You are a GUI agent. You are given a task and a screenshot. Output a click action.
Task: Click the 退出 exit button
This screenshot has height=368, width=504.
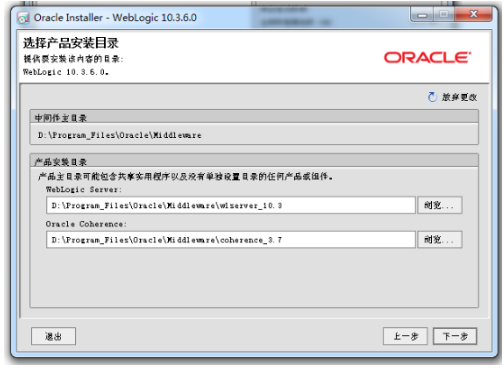tap(53, 336)
